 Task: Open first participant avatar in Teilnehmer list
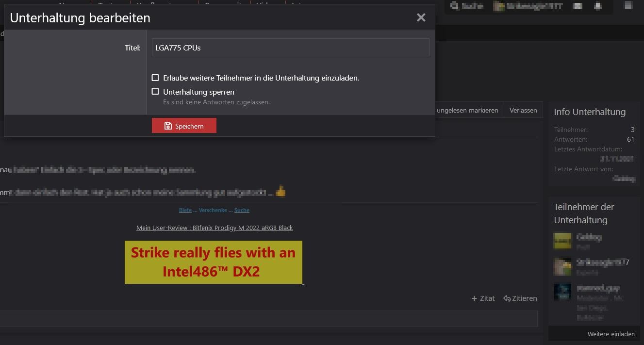coord(562,241)
